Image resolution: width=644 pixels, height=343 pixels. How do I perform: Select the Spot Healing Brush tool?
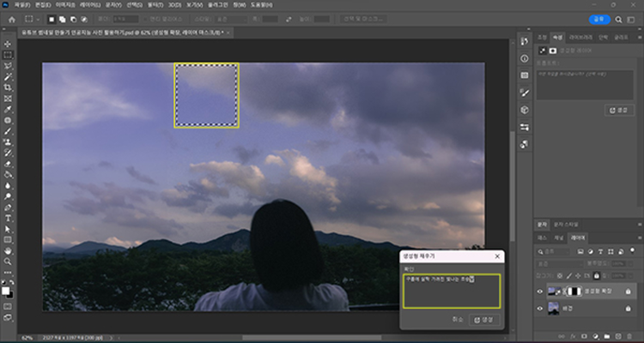[x=8, y=120]
